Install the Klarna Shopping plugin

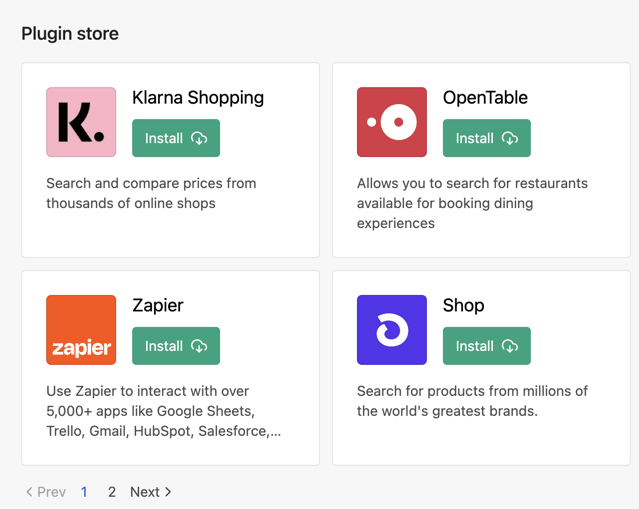pos(176,138)
